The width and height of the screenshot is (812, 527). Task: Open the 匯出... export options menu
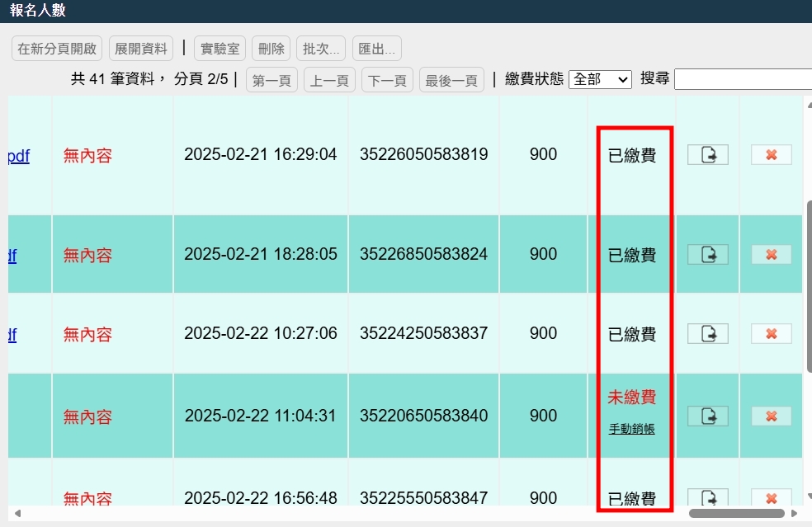point(376,48)
